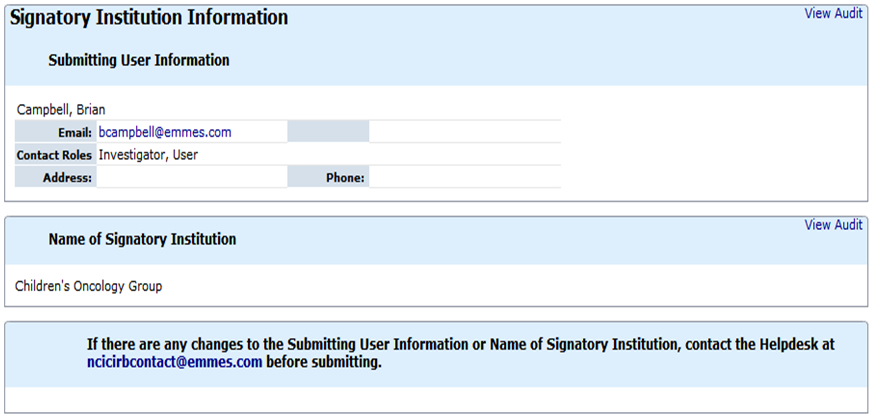
Task: Select the Name of Signatory Institution header
Action: [x=142, y=240]
